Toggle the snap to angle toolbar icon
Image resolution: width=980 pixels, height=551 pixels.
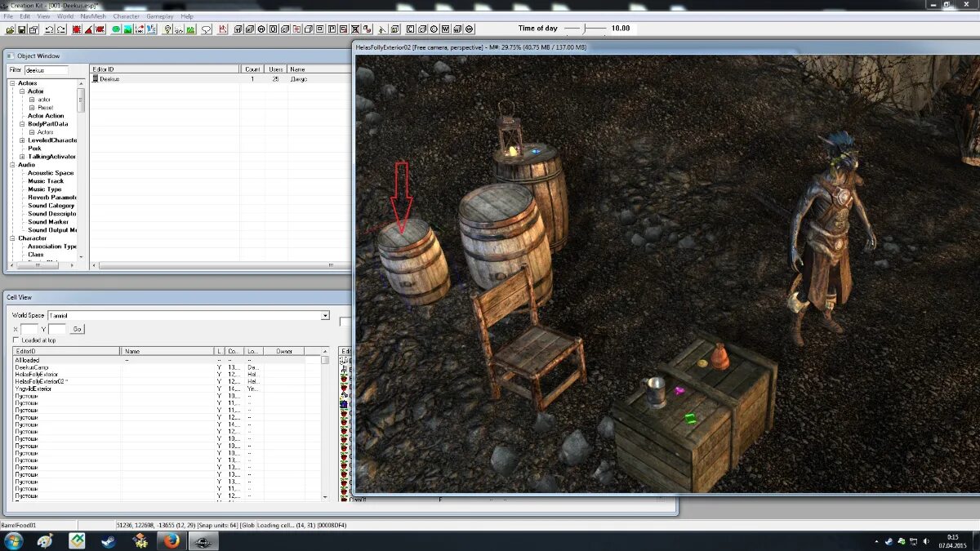click(x=88, y=29)
